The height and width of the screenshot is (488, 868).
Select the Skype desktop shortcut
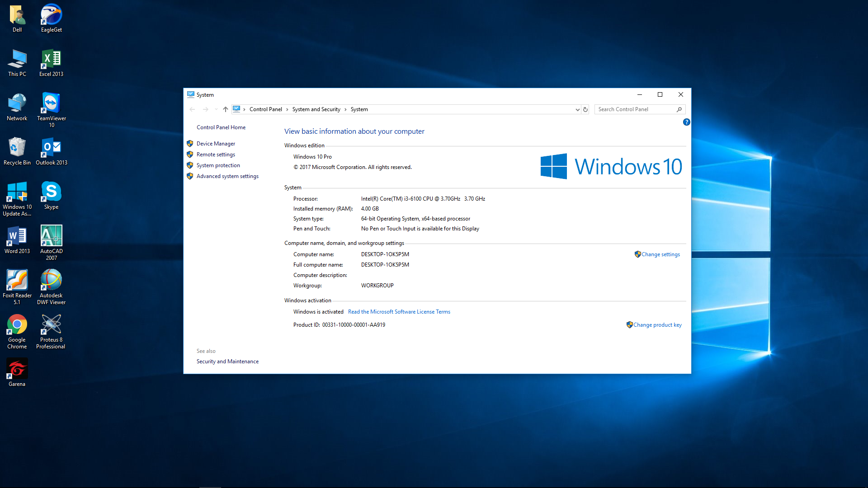coord(51,195)
